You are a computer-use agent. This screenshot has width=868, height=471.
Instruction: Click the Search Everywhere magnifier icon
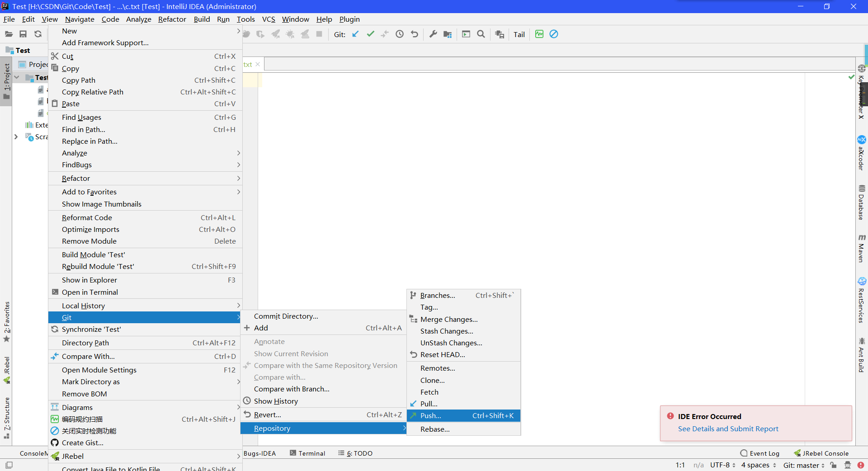point(481,34)
